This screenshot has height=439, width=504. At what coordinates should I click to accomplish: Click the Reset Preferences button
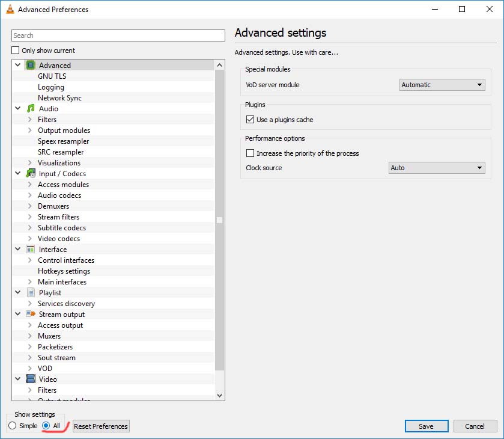click(101, 426)
